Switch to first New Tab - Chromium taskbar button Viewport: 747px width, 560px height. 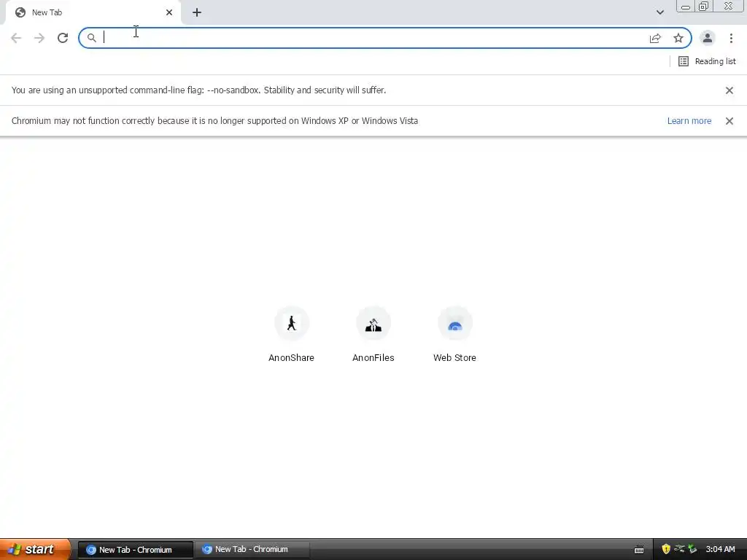pos(135,550)
